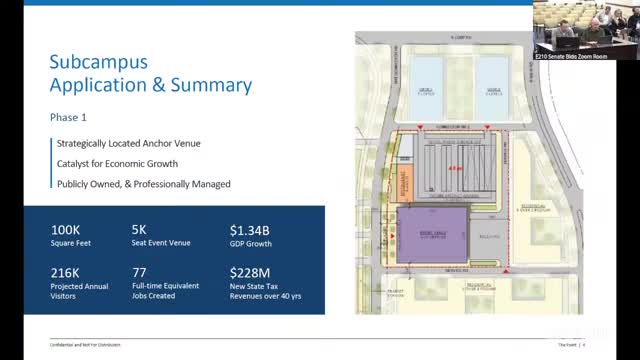The width and height of the screenshot is (640, 360).
Task: Click the orange building on the site plan
Action: click(x=404, y=184)
